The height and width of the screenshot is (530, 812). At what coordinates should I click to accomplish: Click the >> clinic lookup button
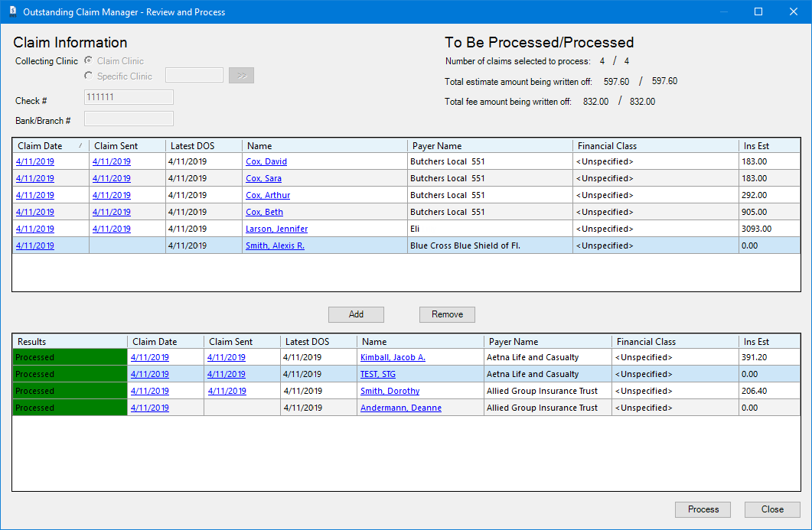click(241, 76)
